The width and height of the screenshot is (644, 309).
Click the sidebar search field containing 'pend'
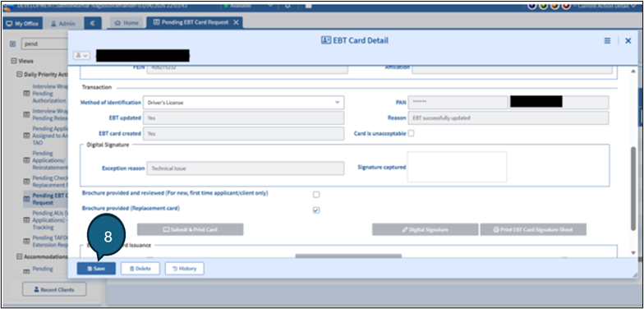(x=44, y=44)
